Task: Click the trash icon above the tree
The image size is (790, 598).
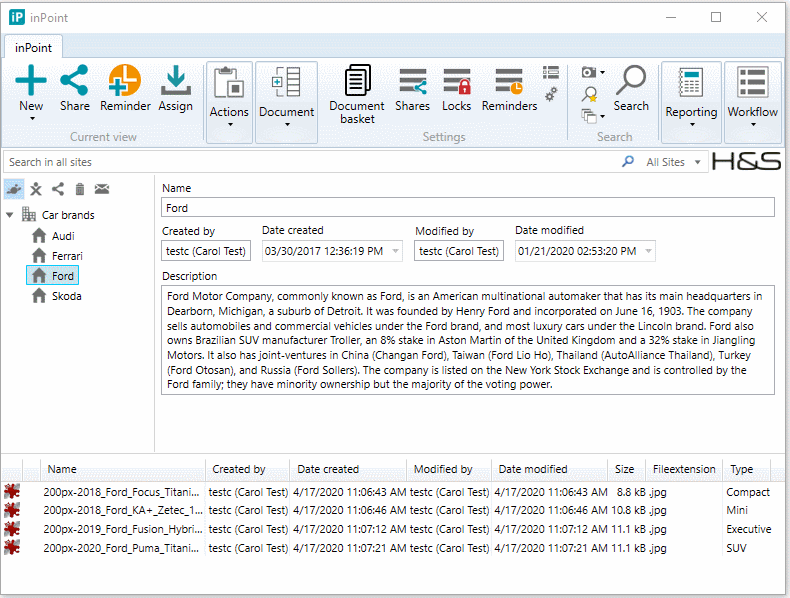Action: pos(80,189)
